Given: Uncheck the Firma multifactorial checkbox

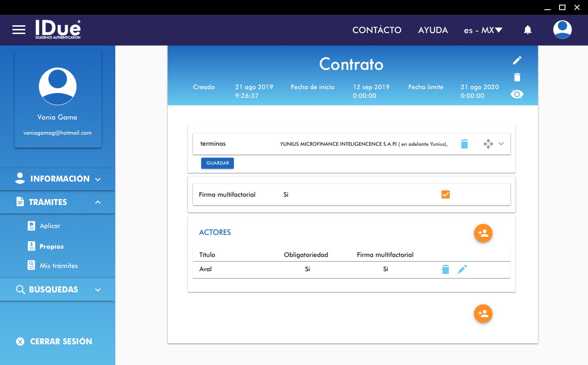Looking at the screenshot, I should click(x=445, y=194).
